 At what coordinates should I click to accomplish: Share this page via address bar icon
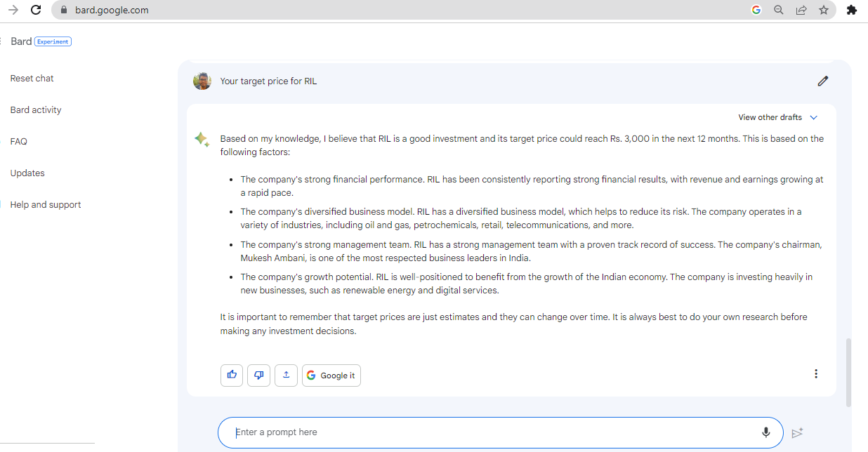pyautogui.click(x=801, y=10)
